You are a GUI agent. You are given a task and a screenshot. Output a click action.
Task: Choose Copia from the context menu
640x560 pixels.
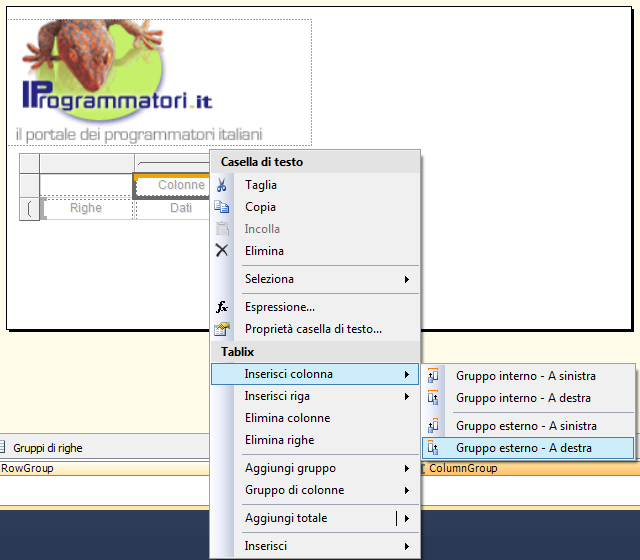coord(315,207)
